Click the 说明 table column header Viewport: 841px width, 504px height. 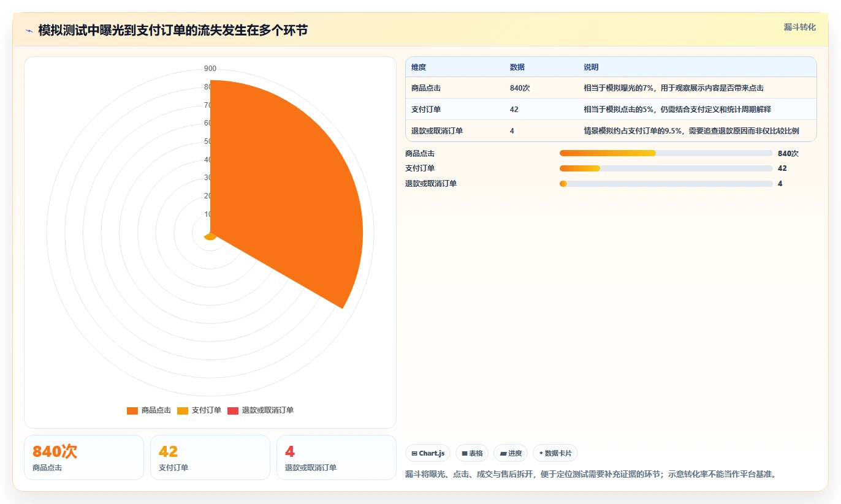591,67
